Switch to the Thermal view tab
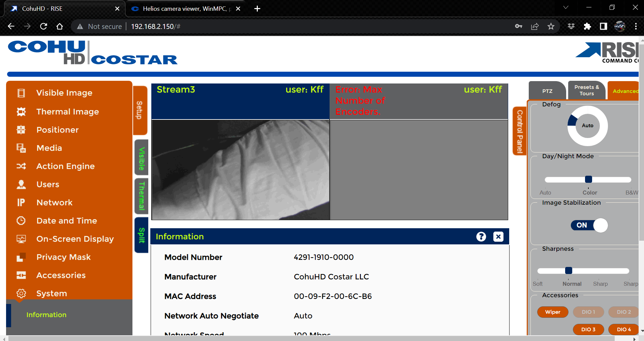644x341 pixels. [x=142, y=196]
